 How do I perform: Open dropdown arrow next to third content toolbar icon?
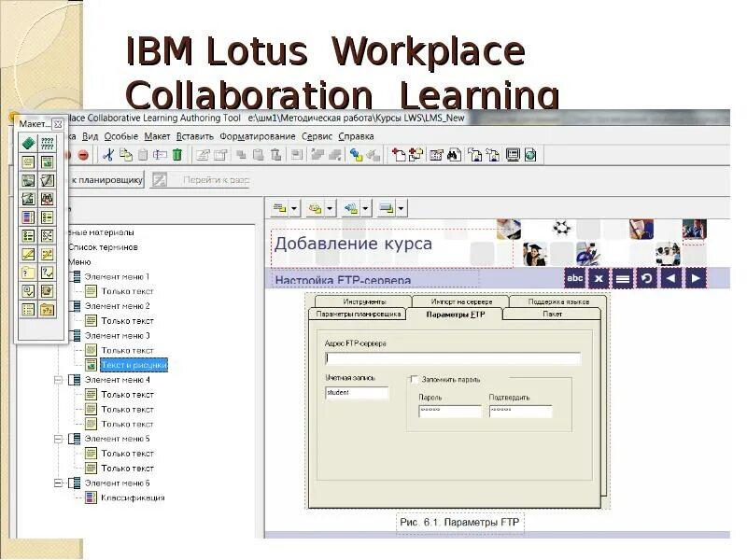click(365, 208)
